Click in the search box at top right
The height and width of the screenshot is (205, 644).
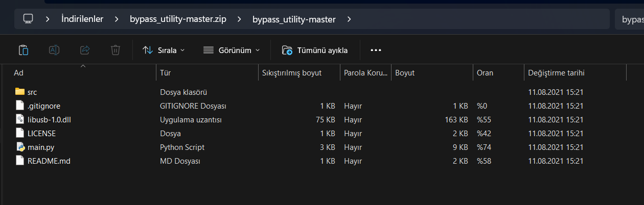pos(629,19)
